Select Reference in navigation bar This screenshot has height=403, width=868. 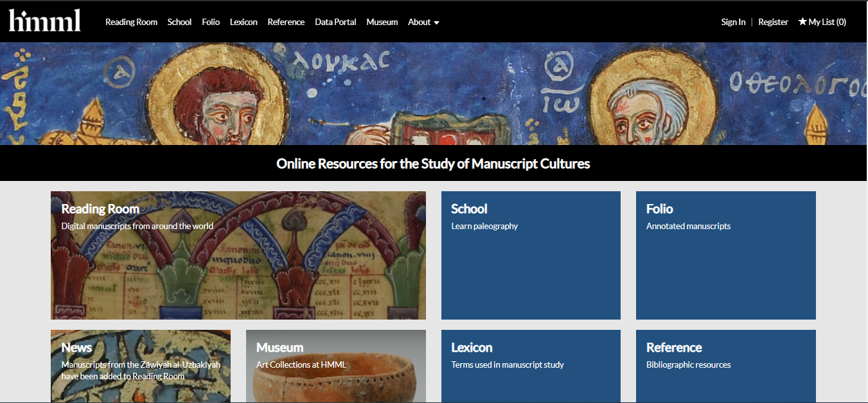click(x=286, y=22)
